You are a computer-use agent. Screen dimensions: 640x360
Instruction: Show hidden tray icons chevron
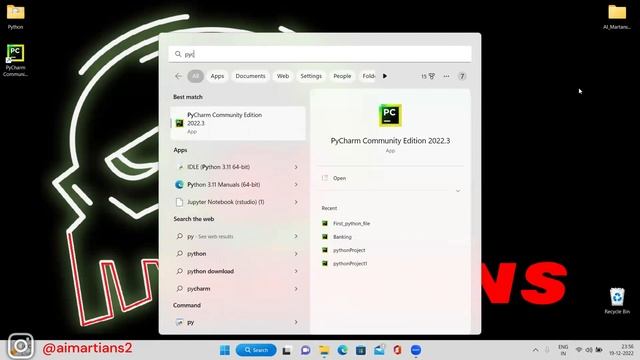pyautogui.click(x=535, y=350)
